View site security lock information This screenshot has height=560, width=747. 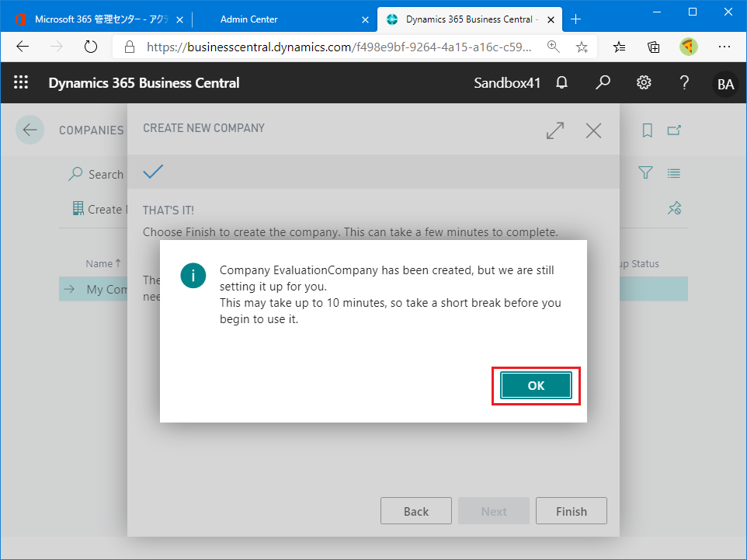129,47
